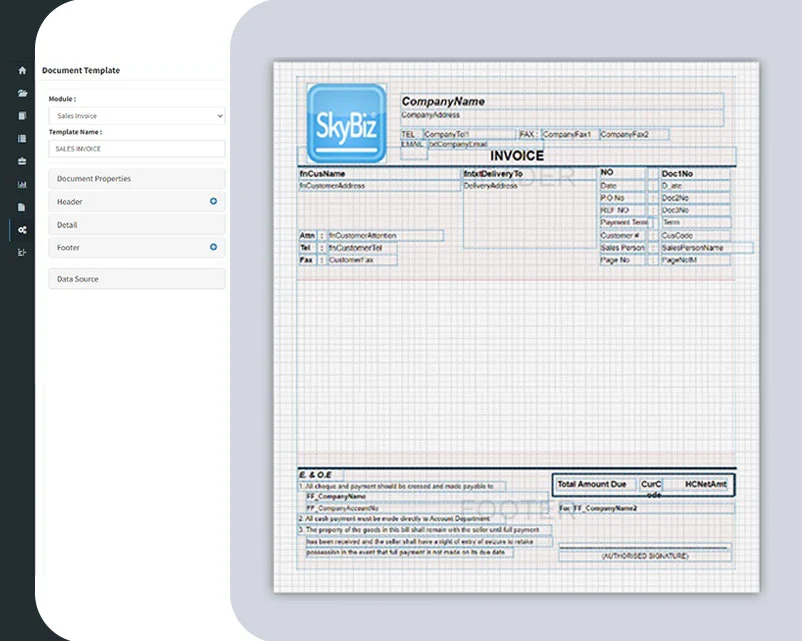802x641 pixels.
Task: Open the folder icon in the sidebar
Action: point(19,93)
